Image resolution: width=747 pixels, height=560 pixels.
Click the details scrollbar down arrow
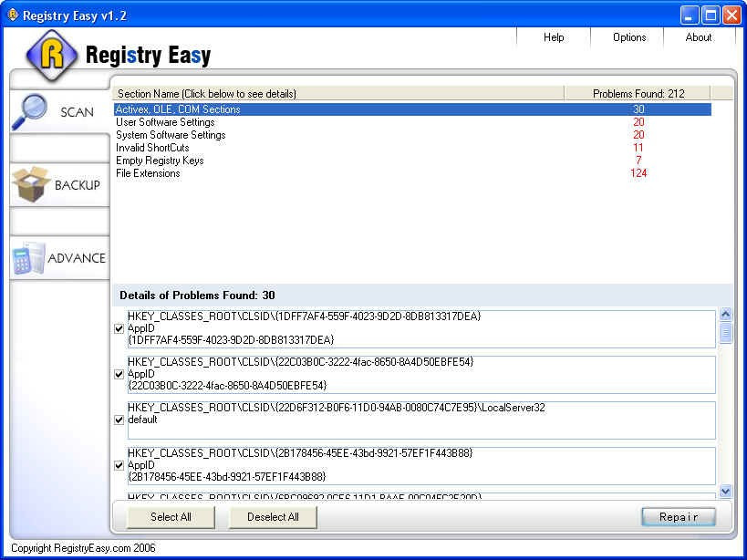click(725, 491)
